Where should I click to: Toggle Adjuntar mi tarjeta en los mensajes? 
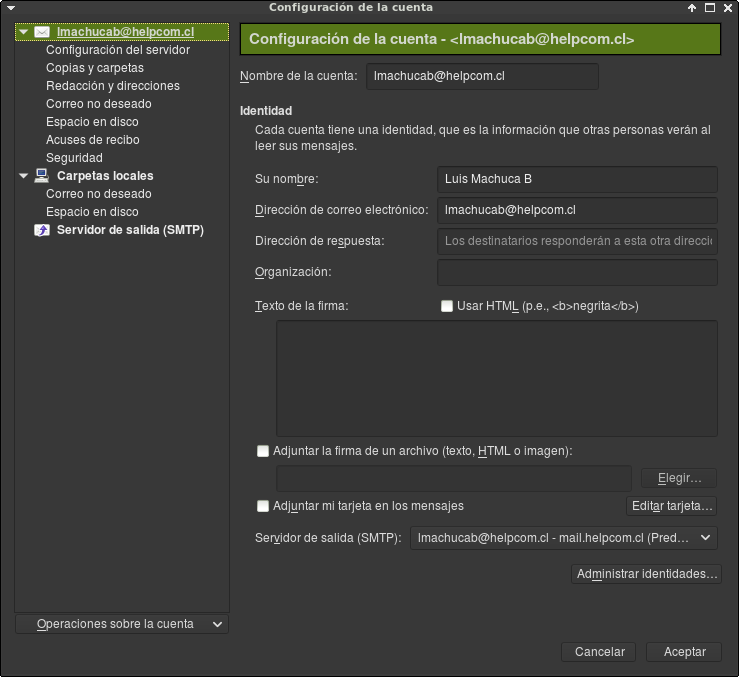(263, 506)
